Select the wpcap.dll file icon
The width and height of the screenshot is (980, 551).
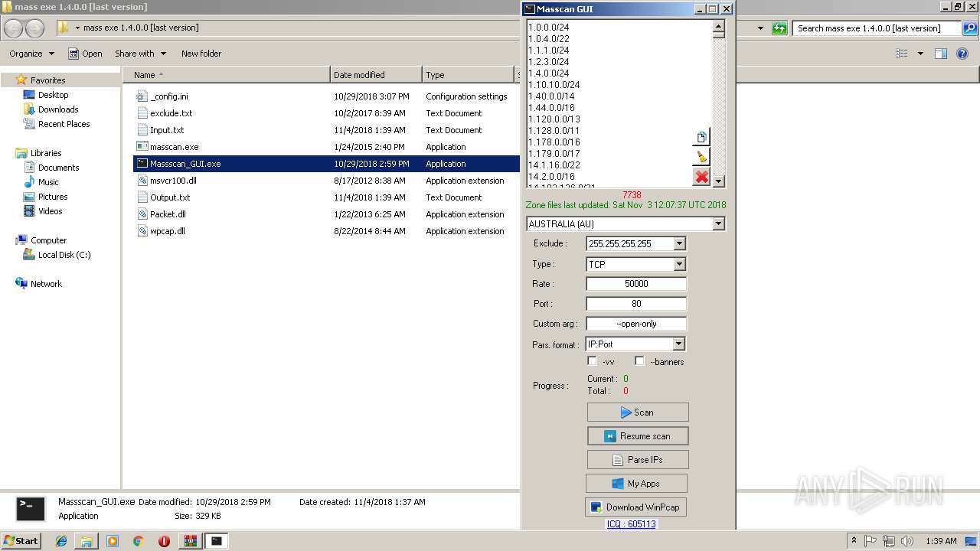142,231
